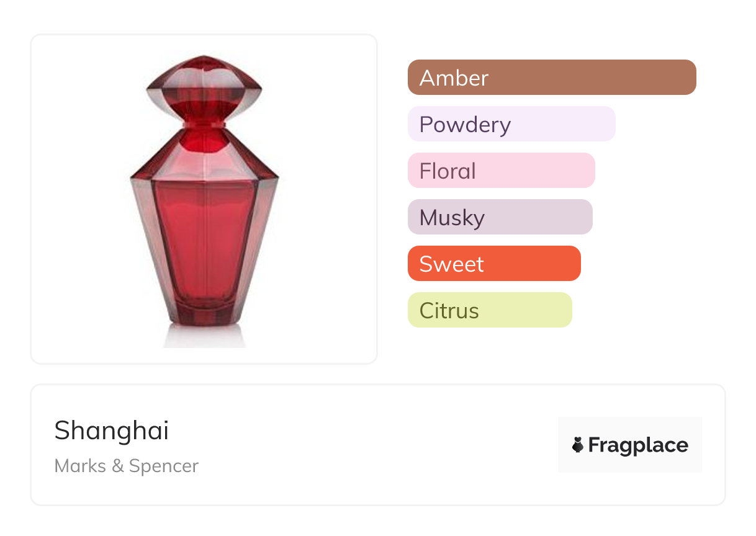Select the green Citrus accord bar
The image size is (756, 536).
point(489,310)
